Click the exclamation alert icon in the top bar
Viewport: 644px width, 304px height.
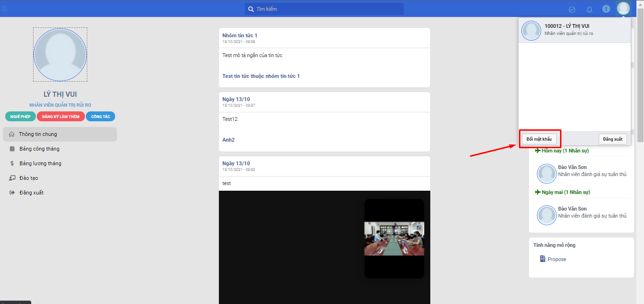(x=606, y=9)
